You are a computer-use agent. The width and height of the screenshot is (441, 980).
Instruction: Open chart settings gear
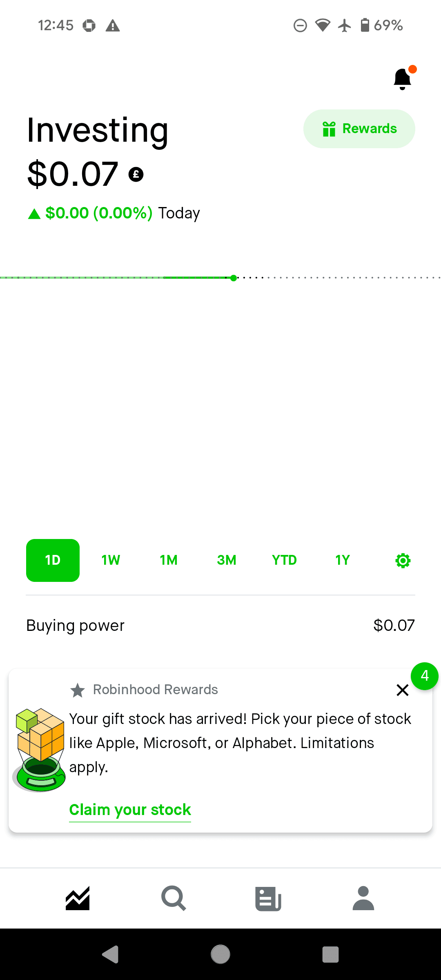403,561
